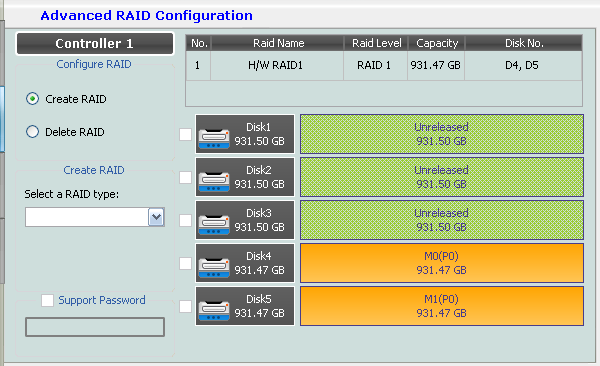
Task: Click the Raid Name column header
Action: coord(278,43)
